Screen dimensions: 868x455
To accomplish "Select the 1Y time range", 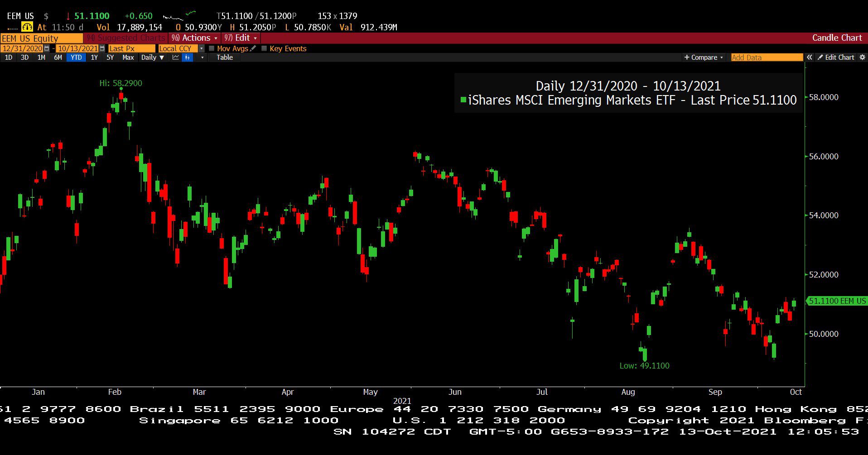I will pyautogui.click(x=94, y=57).
